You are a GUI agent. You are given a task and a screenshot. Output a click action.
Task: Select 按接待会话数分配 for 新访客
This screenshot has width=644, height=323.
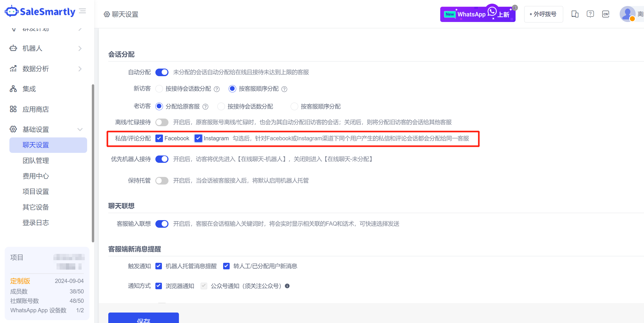(x=159, y=89)
